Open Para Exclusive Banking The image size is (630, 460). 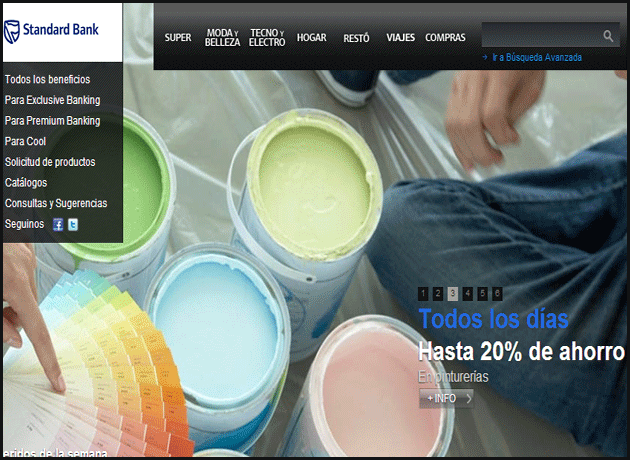(53, 100)
